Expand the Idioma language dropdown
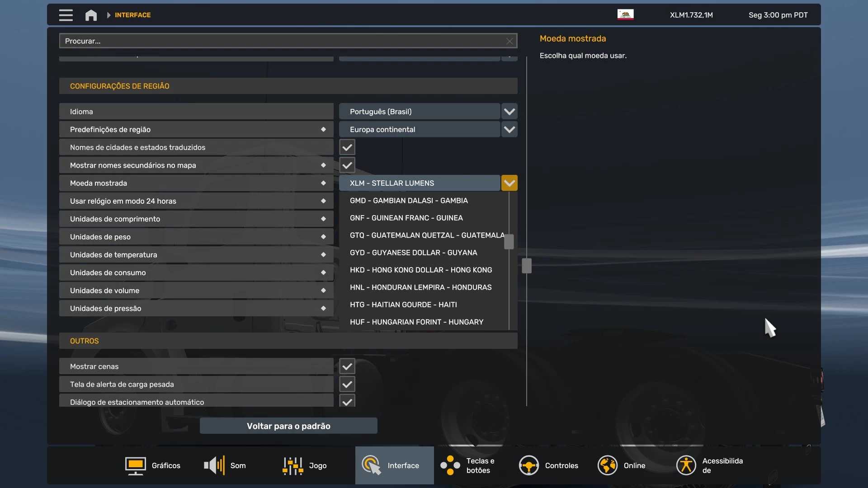This screenshot has height=488, width=868. (509, 112)
